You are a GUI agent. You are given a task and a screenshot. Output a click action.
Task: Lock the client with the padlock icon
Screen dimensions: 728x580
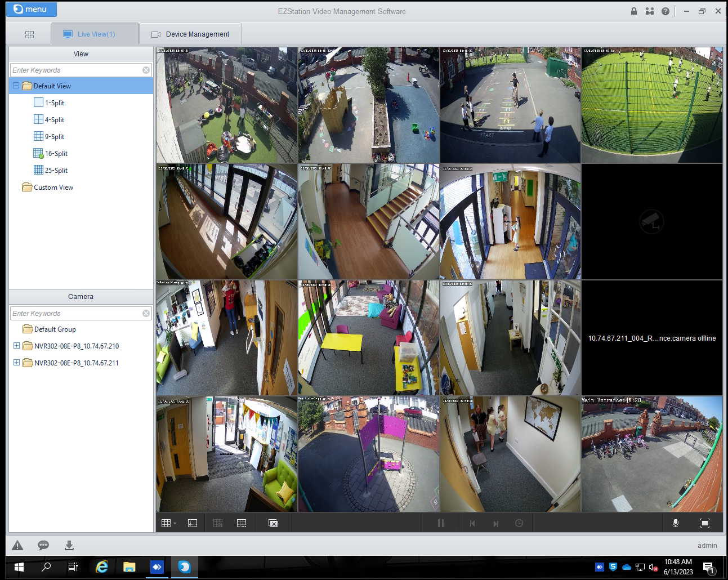click(x=634, y=11)
